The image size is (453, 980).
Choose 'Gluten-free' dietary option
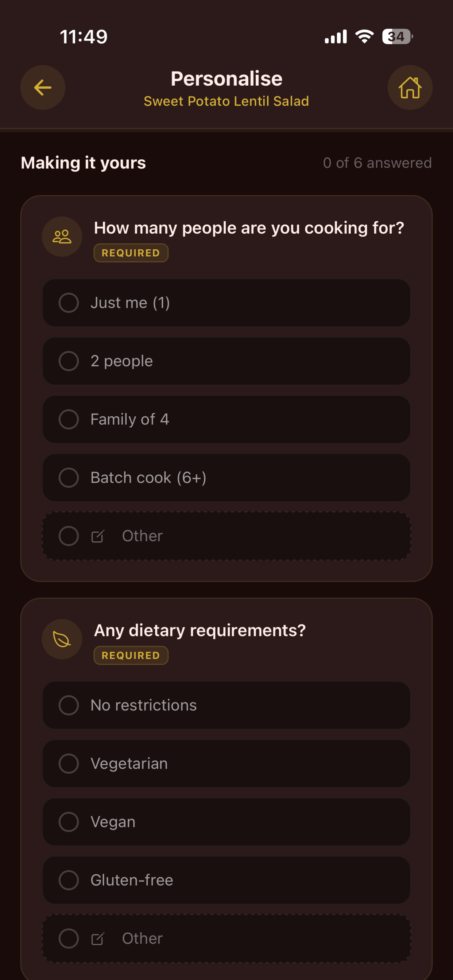pos(226,880)
